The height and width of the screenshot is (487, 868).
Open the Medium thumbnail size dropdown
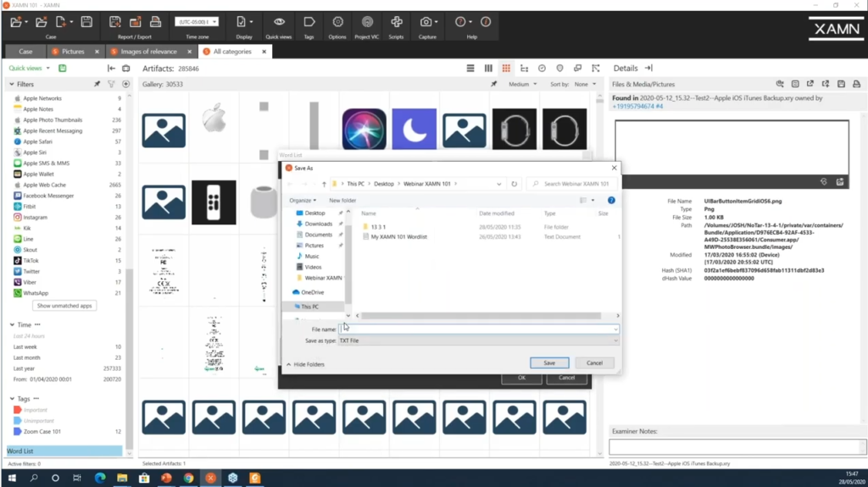point(522,84)
